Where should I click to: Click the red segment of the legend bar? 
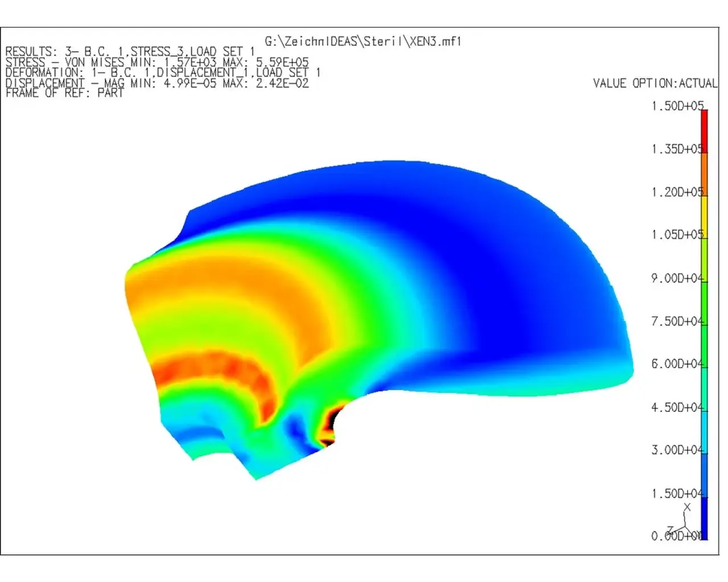tap(704, 131)
